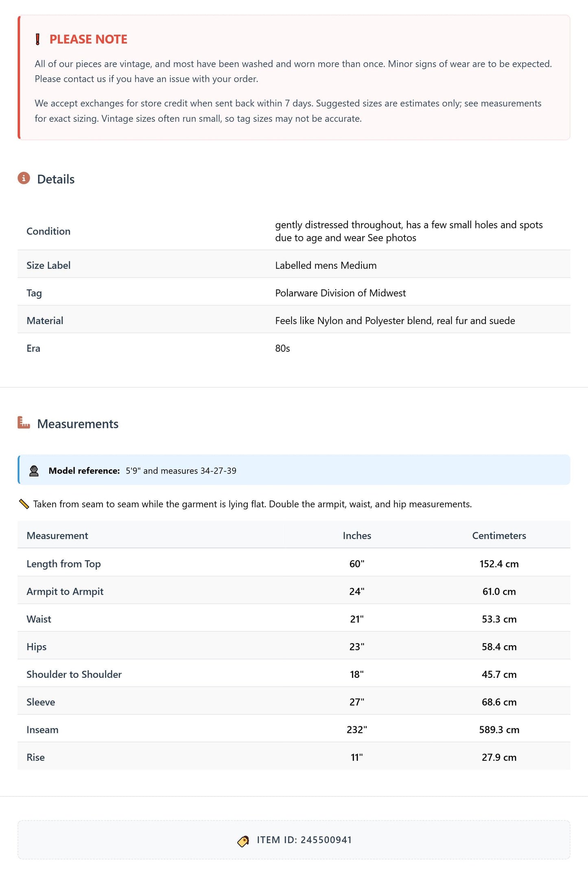
Task: Select the Centimeters column header
Action: (499, 536)
